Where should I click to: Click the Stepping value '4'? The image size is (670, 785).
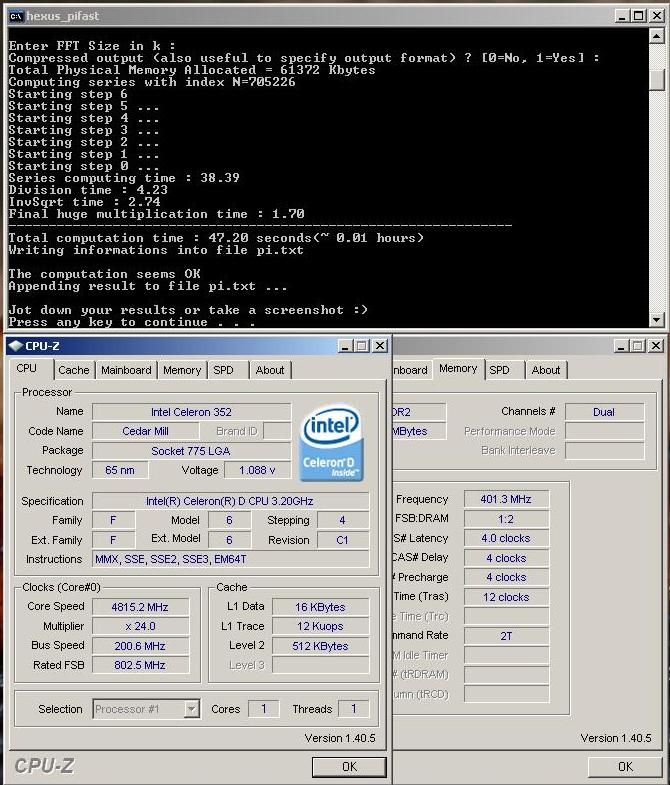tap(343, 520)
